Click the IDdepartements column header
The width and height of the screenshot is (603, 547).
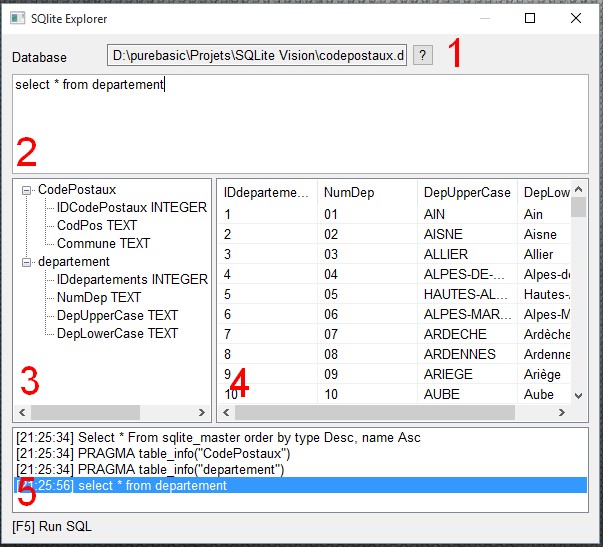(267, 193)
